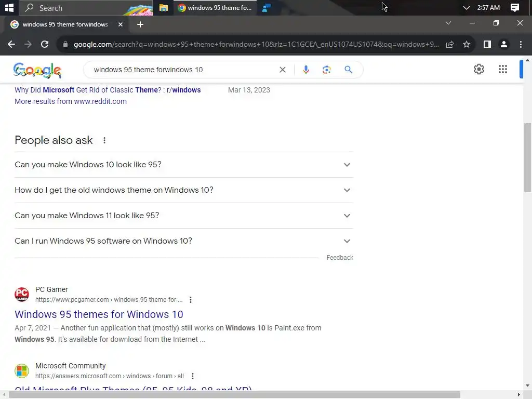
Task: Submit search with the magnifier icon
Action: pyautogui.click(x=348, y=70)
